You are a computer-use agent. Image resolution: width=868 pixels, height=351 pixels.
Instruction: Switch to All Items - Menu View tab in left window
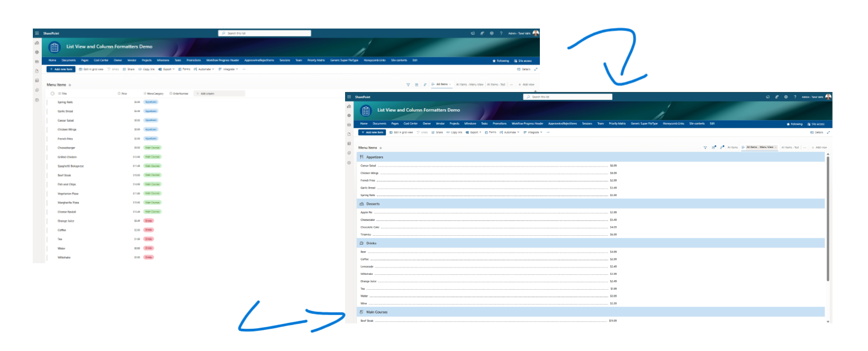click(469, 85)
